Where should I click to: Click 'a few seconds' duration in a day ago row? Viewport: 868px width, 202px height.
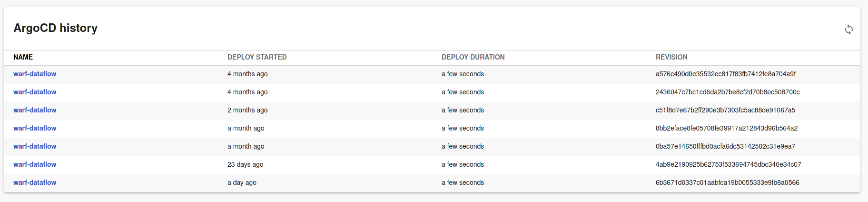coord(463,182)
